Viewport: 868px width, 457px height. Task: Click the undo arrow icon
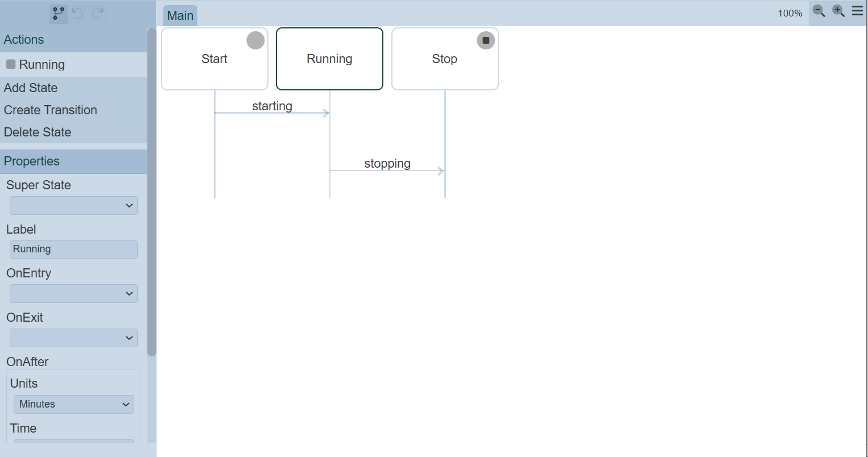point(78,13)
